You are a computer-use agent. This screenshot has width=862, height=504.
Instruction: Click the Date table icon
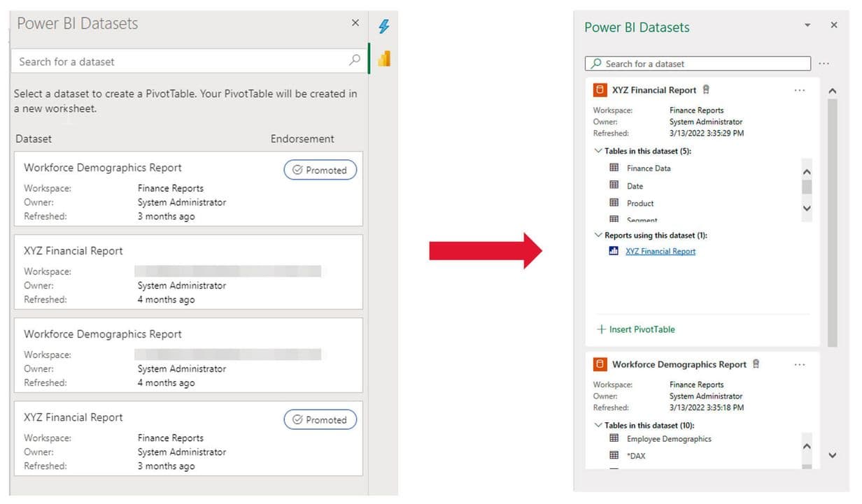tap(614, 185)
